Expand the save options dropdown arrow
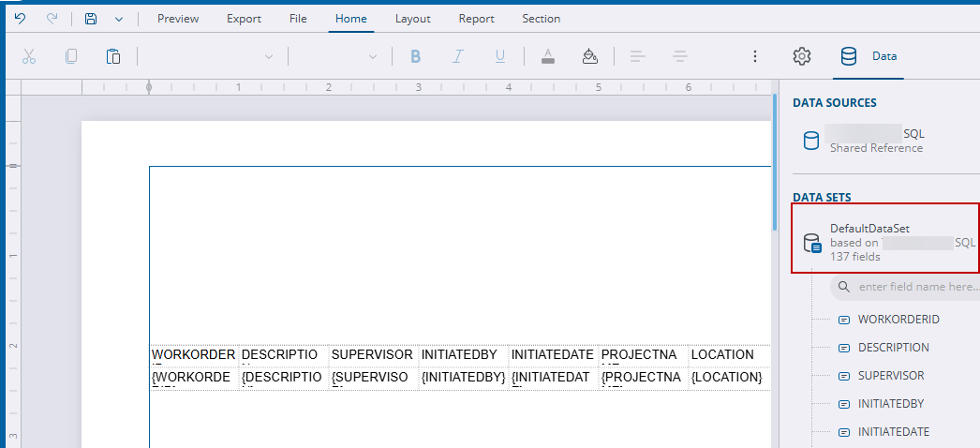The width and height of the screenshot is (980, 448). tap(119, 19)
